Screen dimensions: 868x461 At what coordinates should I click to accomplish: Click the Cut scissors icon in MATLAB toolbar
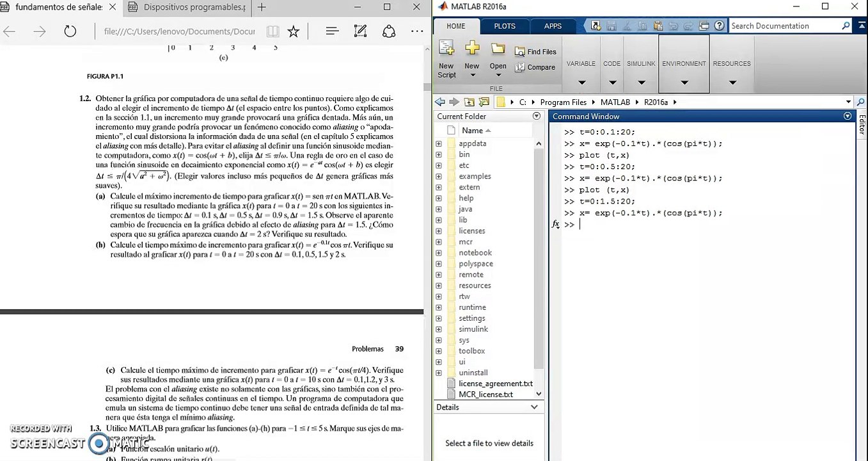tap(627, 26)
